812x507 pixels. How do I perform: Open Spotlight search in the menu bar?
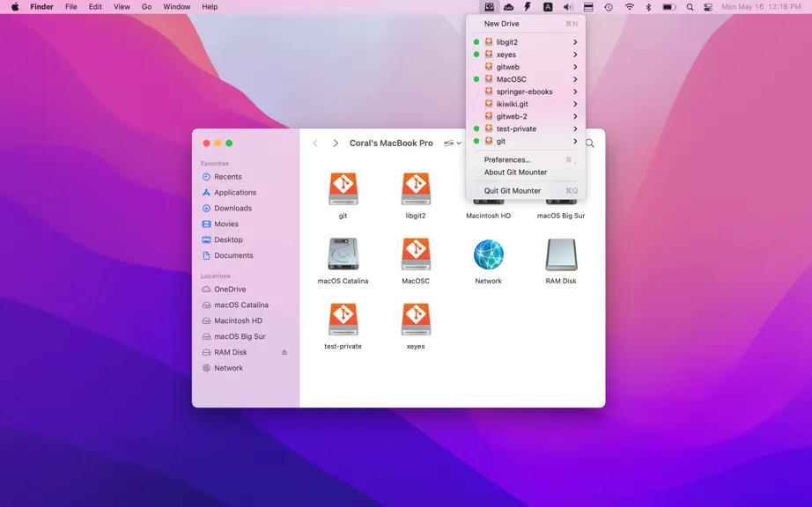coord(690,7)
